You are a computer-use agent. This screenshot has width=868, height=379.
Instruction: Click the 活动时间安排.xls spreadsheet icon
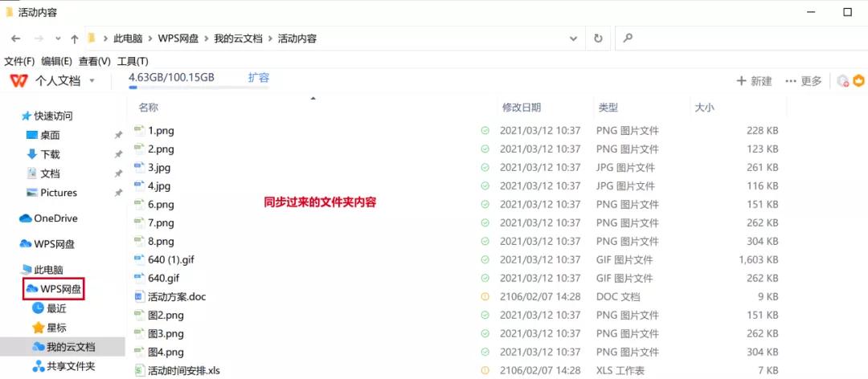(x=139, y=370)
